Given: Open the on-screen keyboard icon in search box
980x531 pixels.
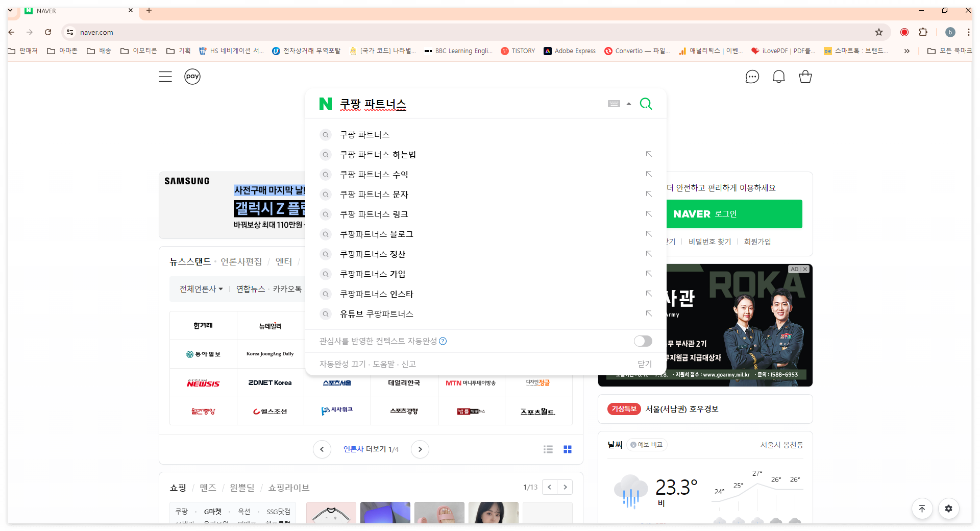Looking at the screenshot, I should point(614,104).
